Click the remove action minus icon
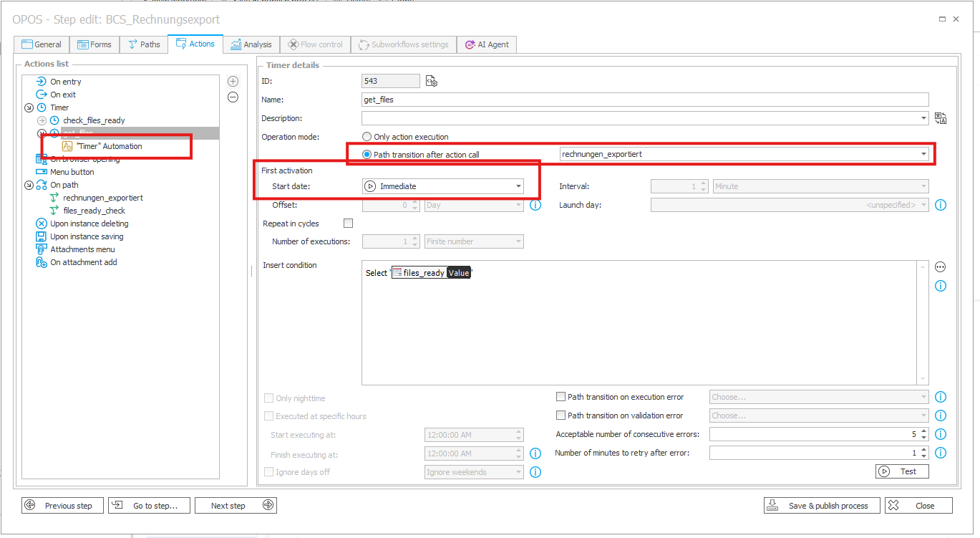The height and width of the screenshot is (538, 980). 233,97
